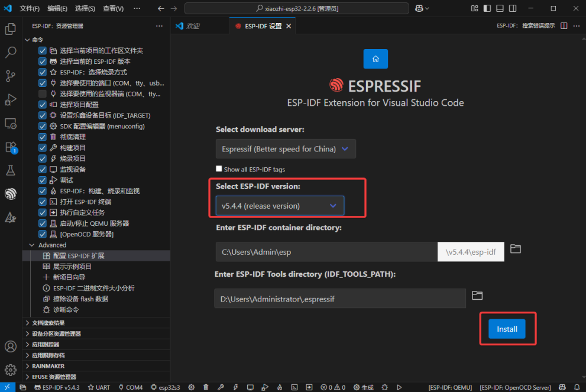Screen dimensions: 586x392
Task: Uncheck the SDK menuconfig editor command checkbox
Action: click(43, 127)
